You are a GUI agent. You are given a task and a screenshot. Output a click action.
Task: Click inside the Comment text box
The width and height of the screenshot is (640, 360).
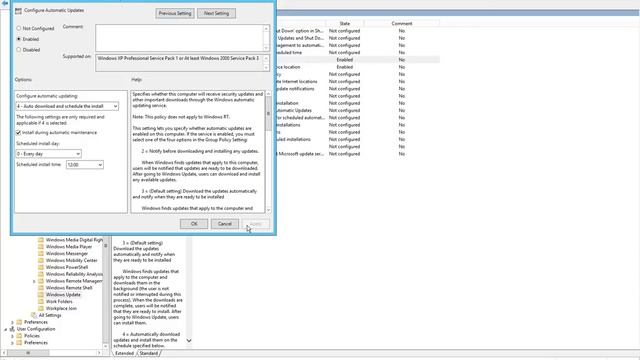(180, 38)
